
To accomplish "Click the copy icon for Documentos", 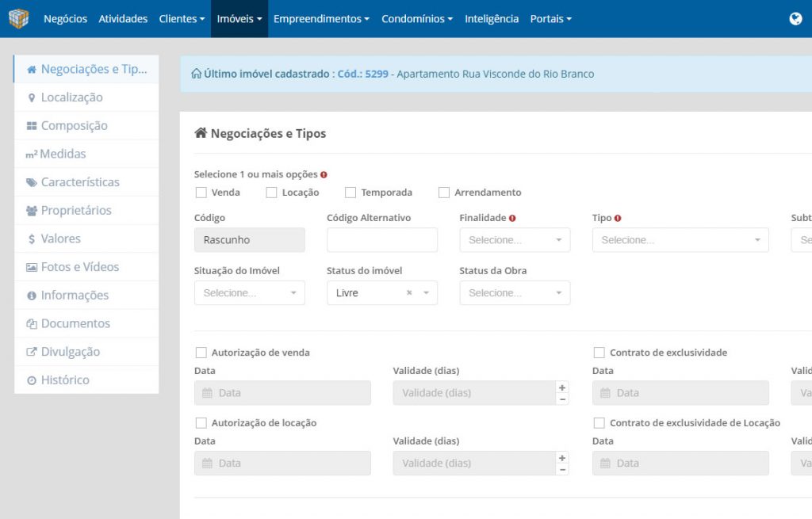I will pyautogui.click(x=32, y=324).
